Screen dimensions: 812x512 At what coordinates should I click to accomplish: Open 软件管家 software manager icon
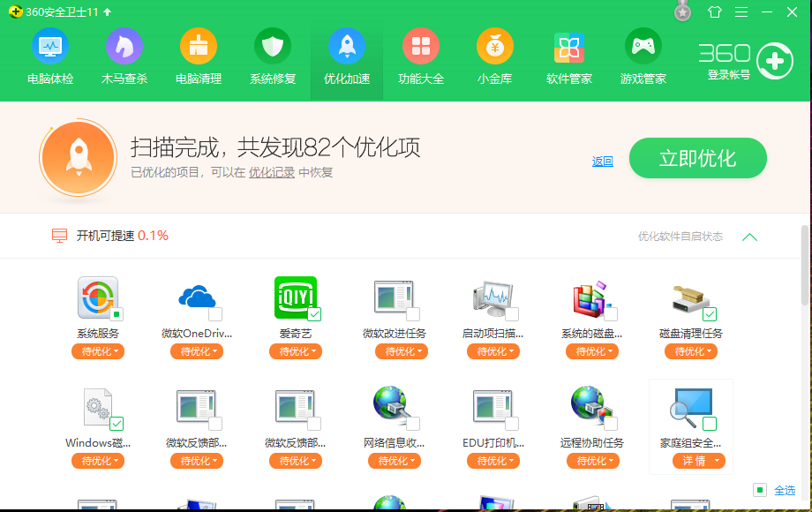point(569,46)
